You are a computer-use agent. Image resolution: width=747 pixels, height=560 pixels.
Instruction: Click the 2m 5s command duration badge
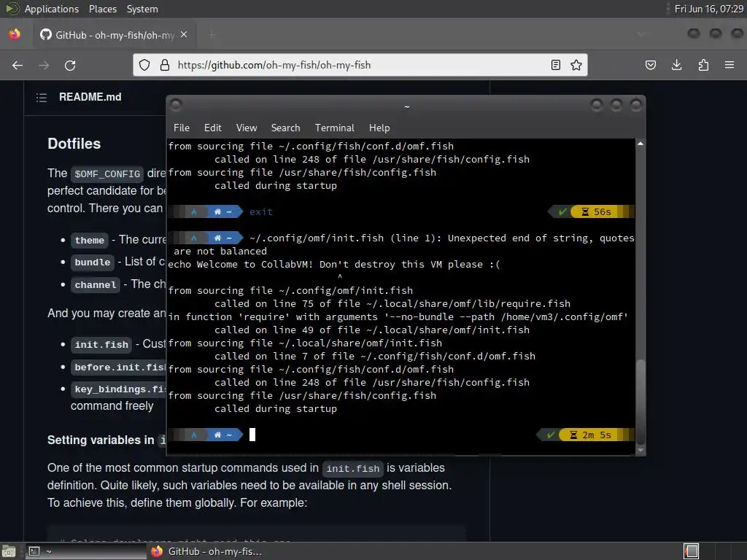591,435
